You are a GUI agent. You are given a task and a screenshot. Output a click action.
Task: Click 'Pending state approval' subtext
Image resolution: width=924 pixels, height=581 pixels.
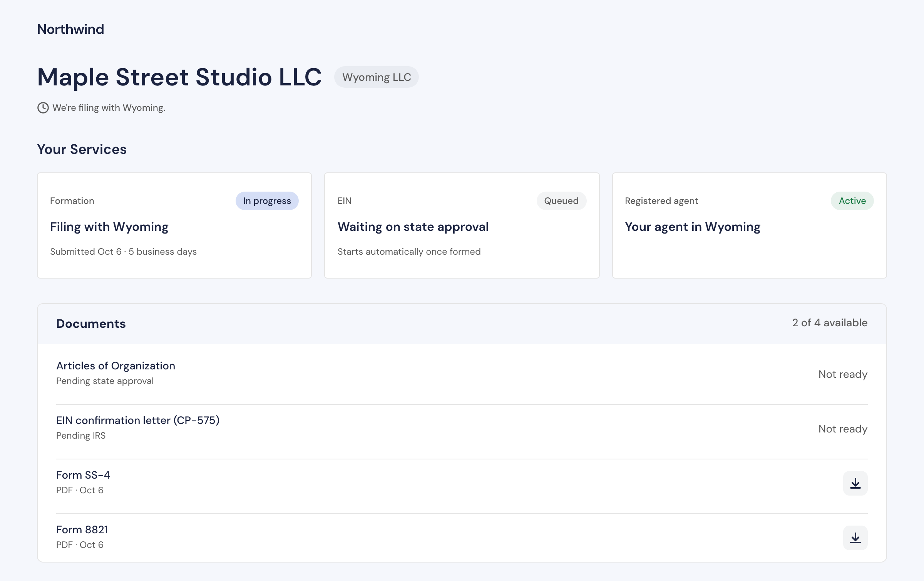[x=105, y=381]
